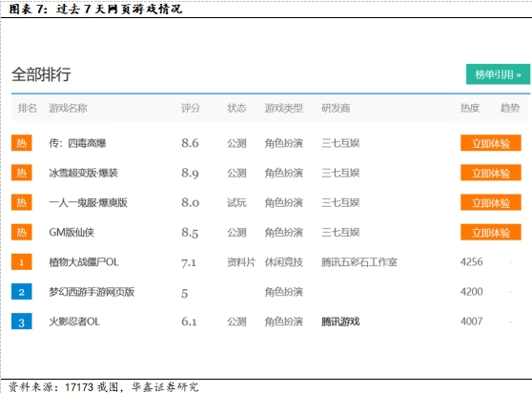Click the 腾讯游戏 developer link

click(x=340, y=321)
